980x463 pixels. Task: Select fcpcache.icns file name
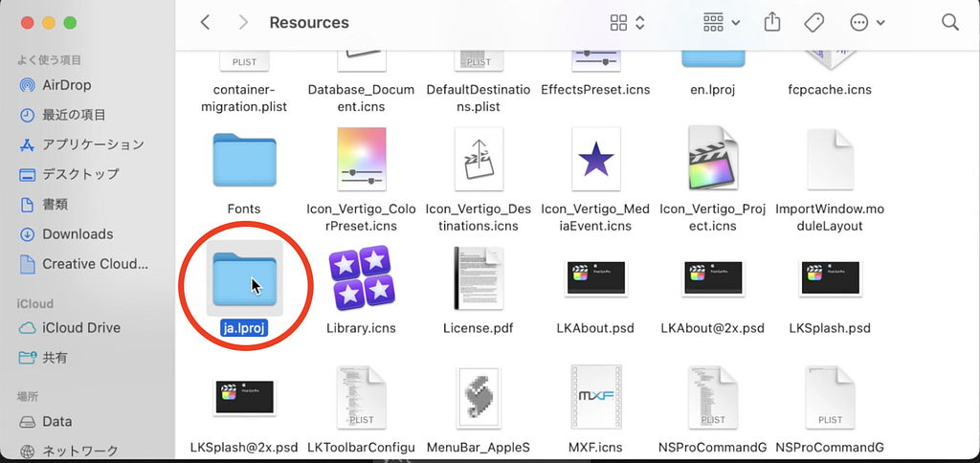[x=831, y=90]
